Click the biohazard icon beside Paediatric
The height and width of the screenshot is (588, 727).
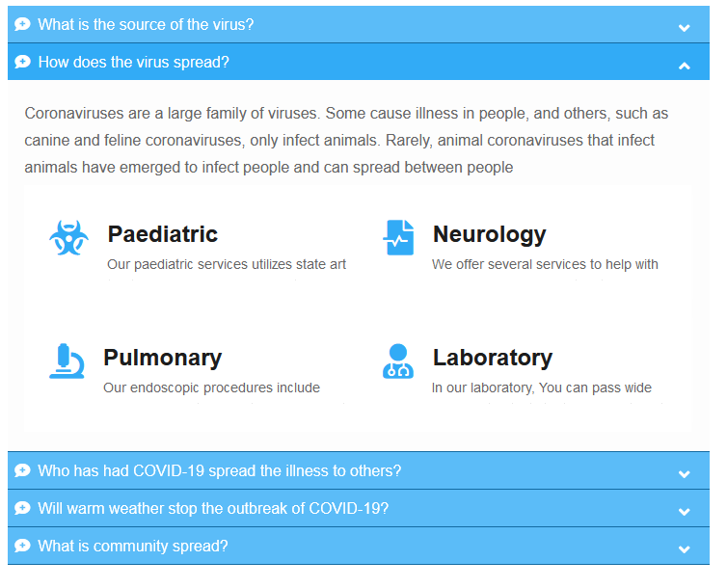click(68, 237)
